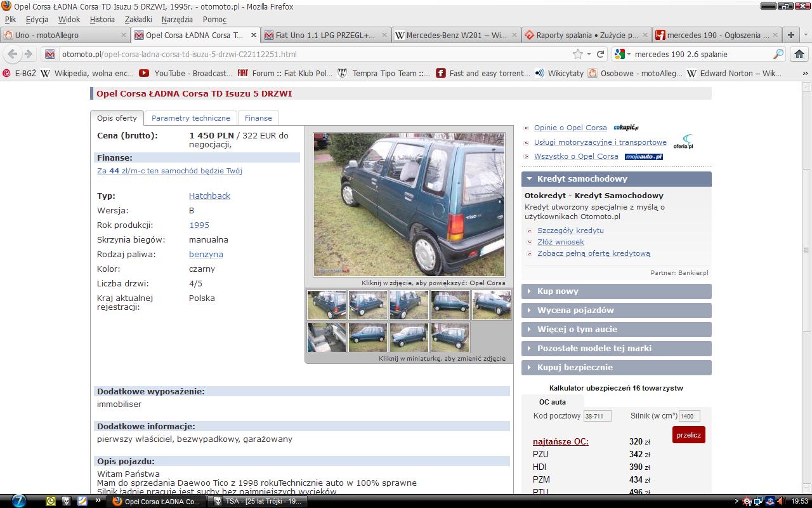
Task: Select the car interior thumbnail in the bottom row
Action: pyautogui.click(x=327, y=337)
